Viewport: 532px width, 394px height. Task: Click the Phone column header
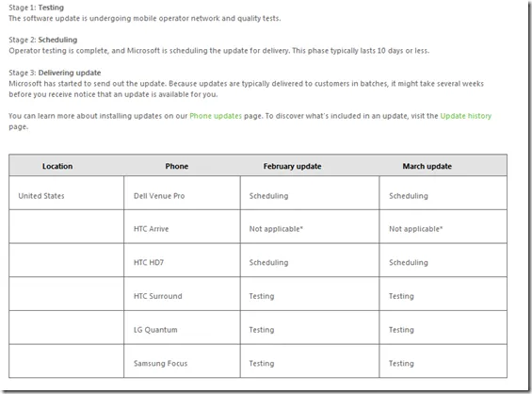(176, 166)
